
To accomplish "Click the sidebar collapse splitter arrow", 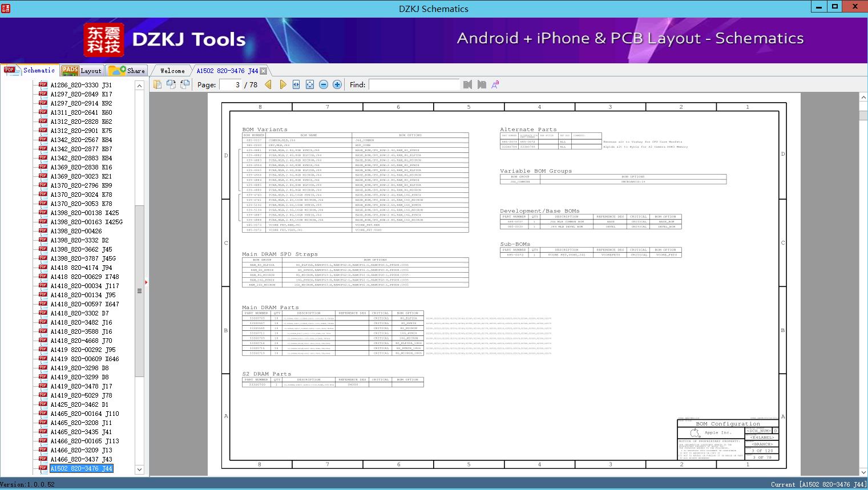I will coord(146,282).
